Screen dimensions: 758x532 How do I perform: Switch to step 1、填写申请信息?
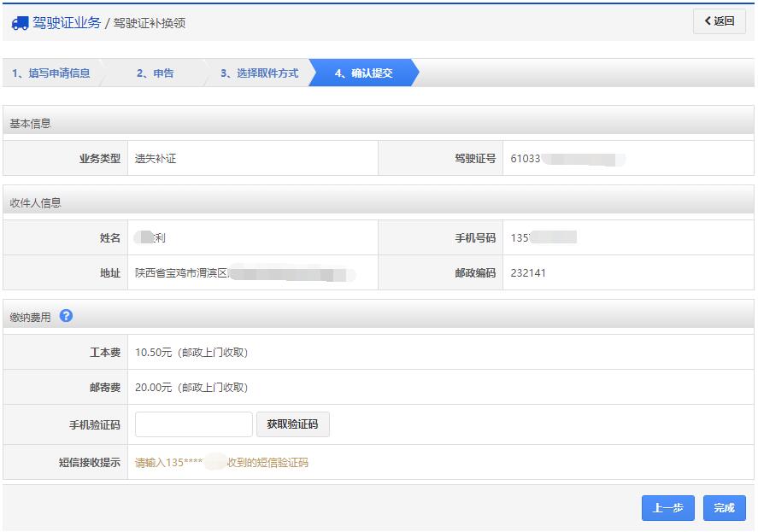coord(51,73)
